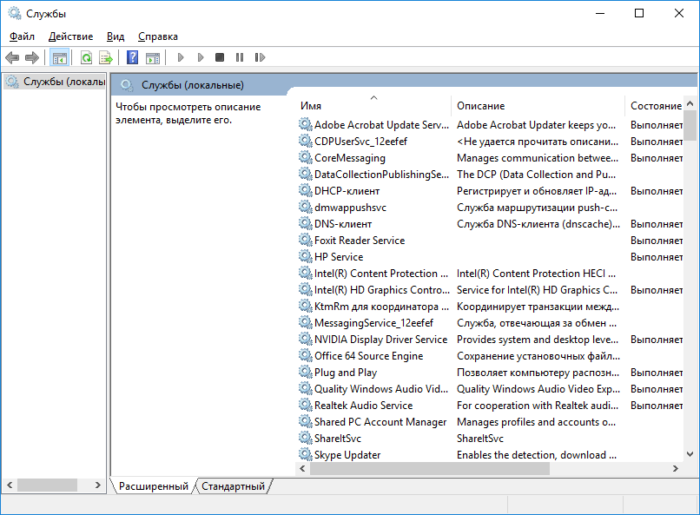Screen dimensions: 700x515
Task: Select Intel(R) Content Protection service
Action: (381, 273)
